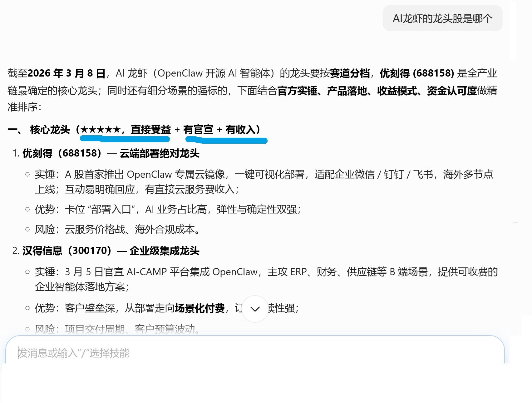Click "优刻得（688158）— 云端部署绝对龙头" heading
532x403 pixels.
point(111,153)
